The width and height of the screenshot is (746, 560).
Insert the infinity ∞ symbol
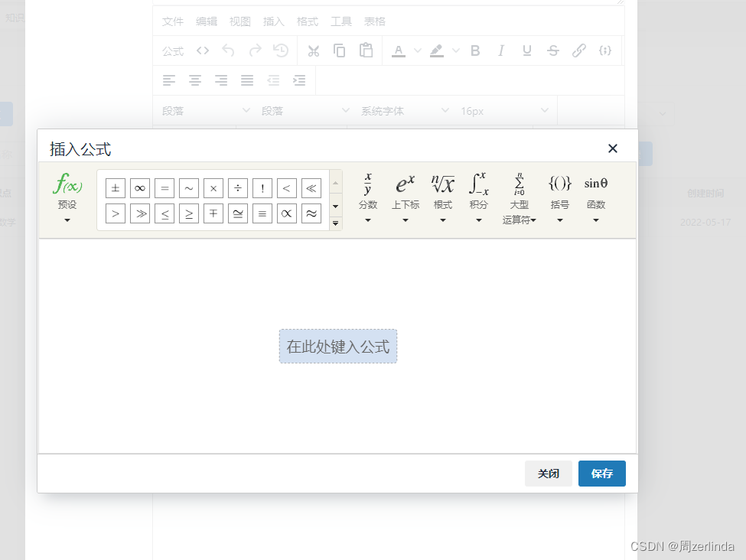(140, 188)
